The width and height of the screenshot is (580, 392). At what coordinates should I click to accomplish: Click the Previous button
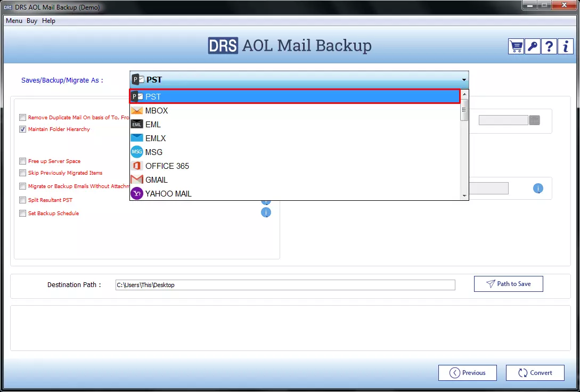click(x=468, y=373)
